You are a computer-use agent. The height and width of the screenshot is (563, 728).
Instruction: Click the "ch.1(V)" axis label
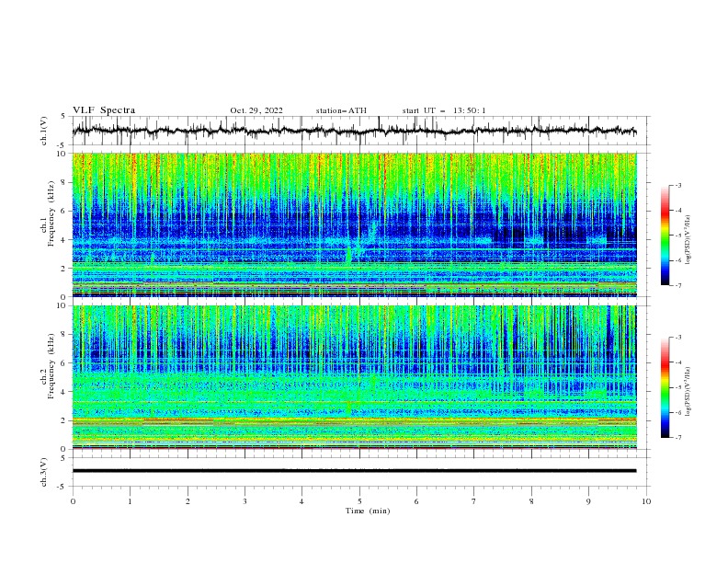[44, 131]
